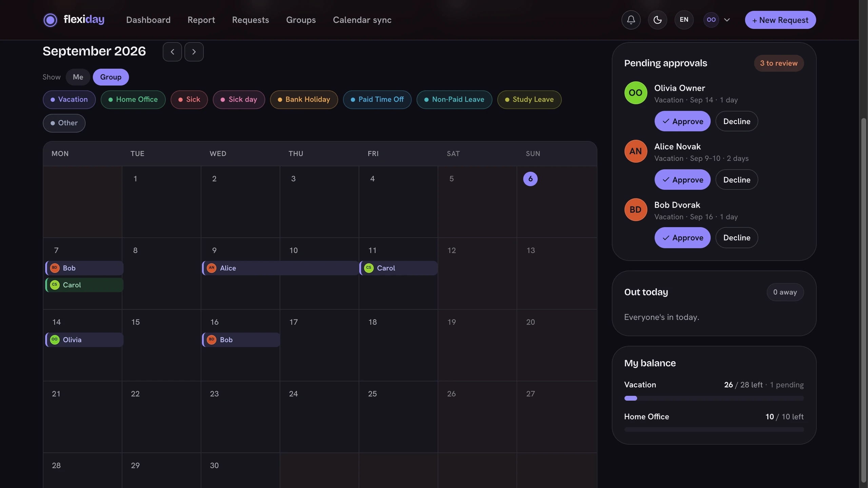Click the Vacation balance progress bar
The height and width of the screenshot is (488, 868).
714,398
